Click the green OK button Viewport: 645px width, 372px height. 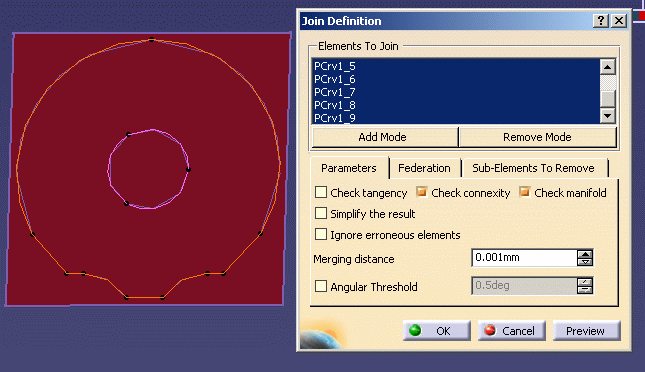[436, 330]
